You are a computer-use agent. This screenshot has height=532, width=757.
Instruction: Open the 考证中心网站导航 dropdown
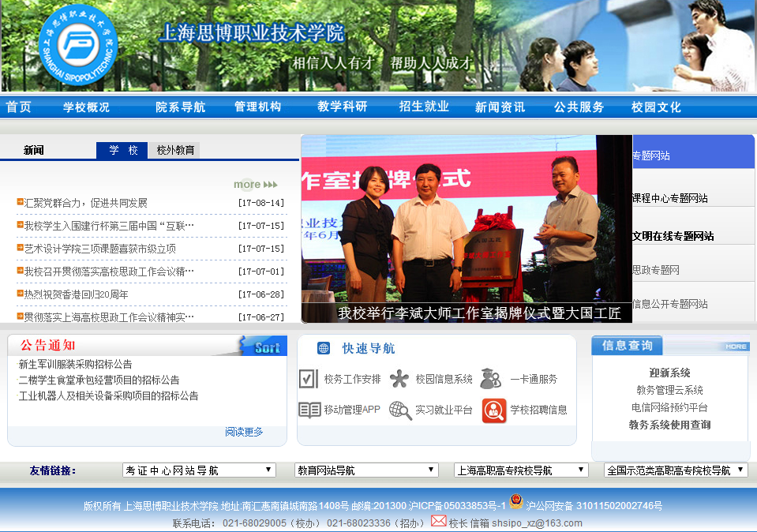(199, 470)
